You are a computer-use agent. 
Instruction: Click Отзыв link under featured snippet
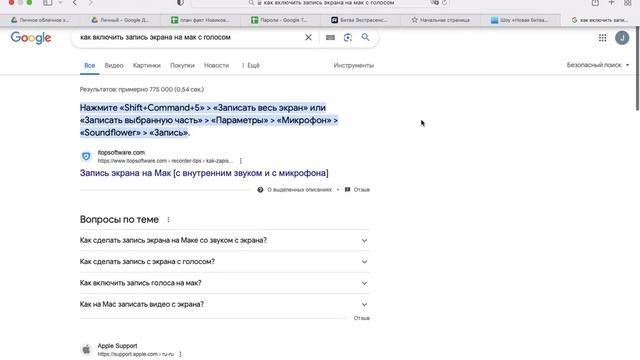(x=362, y=190)
